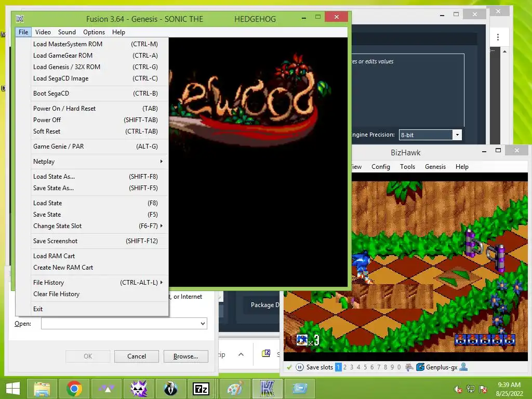
Task: Select Power On / Hard Reset
Action: coord(98,109)
